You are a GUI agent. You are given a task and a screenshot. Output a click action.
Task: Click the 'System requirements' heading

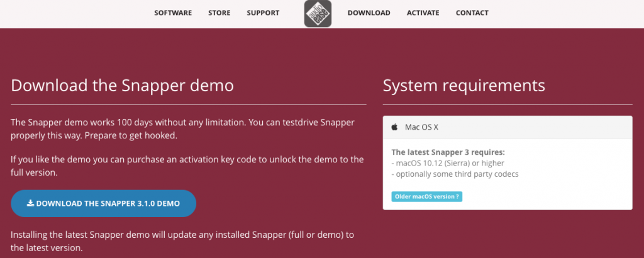click(464, 86)
